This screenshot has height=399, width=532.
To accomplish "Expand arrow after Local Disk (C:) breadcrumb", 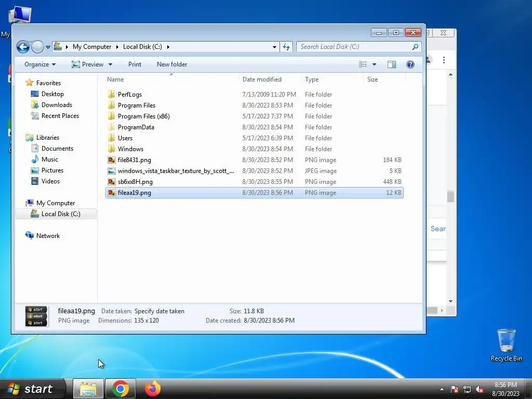I will [168, 47].
